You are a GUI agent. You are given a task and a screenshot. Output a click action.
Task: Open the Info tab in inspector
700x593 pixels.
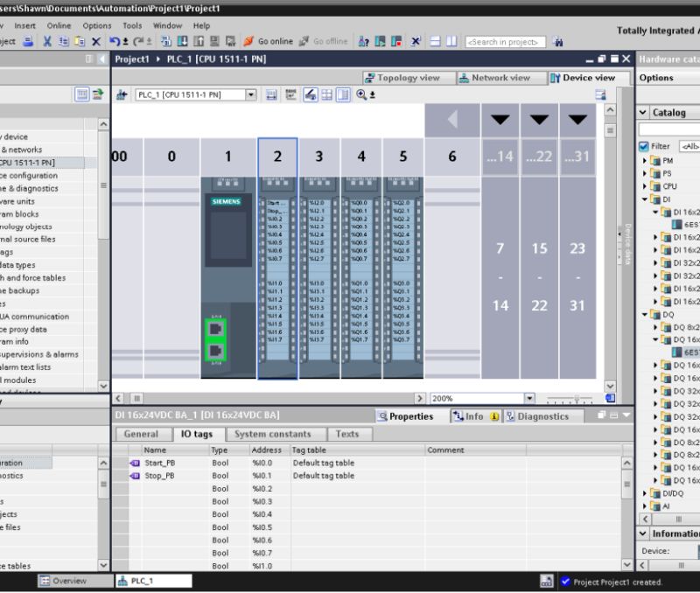pyautogui.click(x=475, y=416)
